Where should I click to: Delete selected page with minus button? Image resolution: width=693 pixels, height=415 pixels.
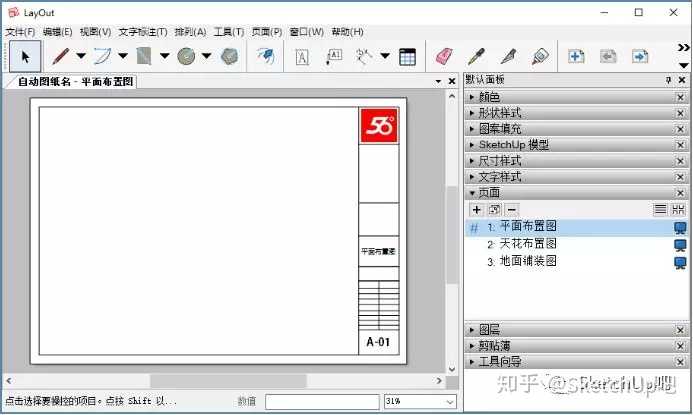[512, 209]
